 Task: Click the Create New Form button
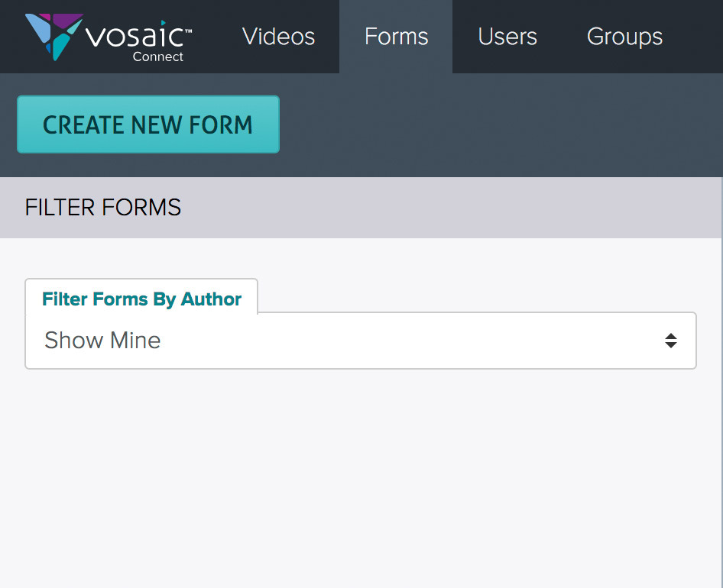pyautogui.click(x=148, y=124)
